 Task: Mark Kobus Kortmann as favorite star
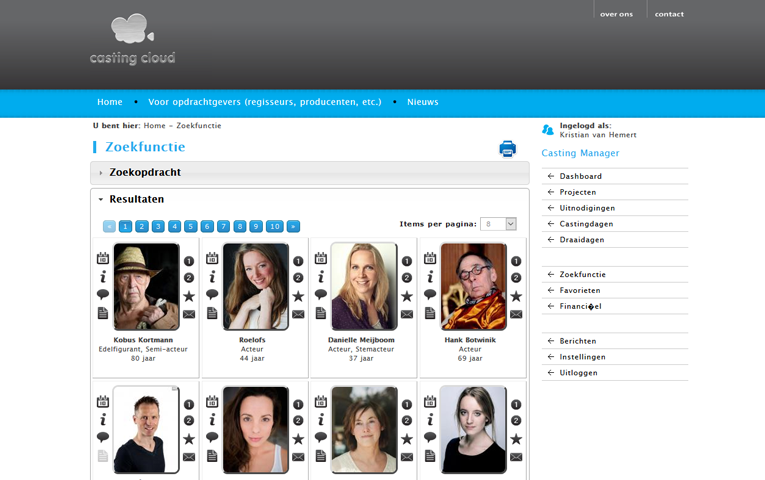coord(189,296)
